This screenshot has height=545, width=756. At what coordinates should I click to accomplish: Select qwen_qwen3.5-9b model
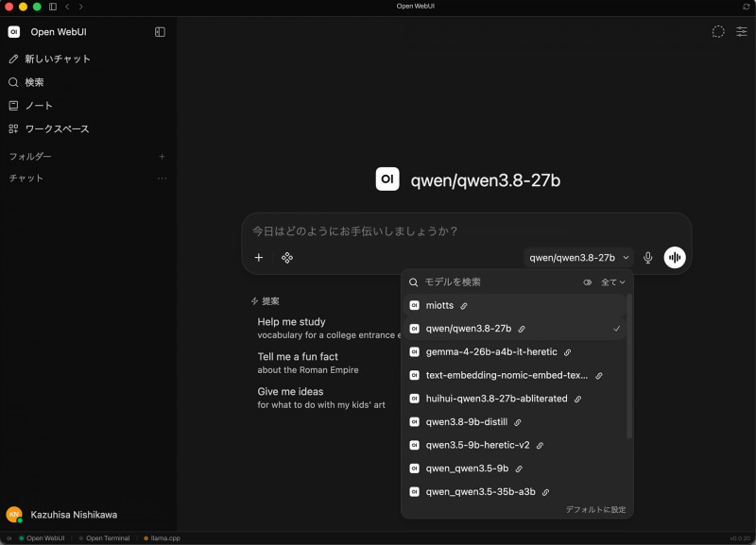[x=515, y=468]
